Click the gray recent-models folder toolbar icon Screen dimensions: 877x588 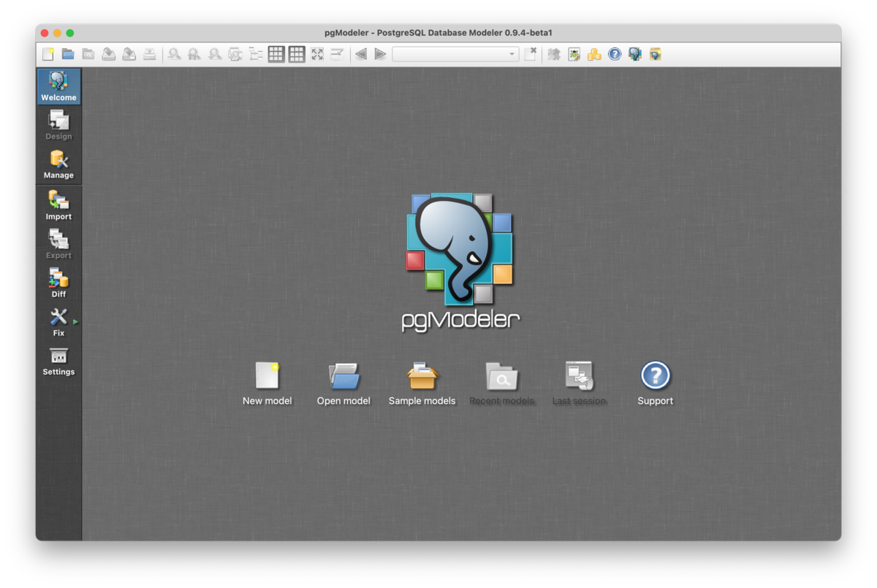tap(88, 54)
